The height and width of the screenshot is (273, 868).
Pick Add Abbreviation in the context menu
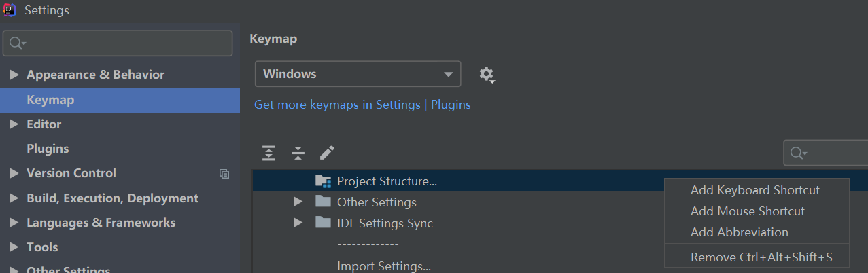(x=739, y=232)
